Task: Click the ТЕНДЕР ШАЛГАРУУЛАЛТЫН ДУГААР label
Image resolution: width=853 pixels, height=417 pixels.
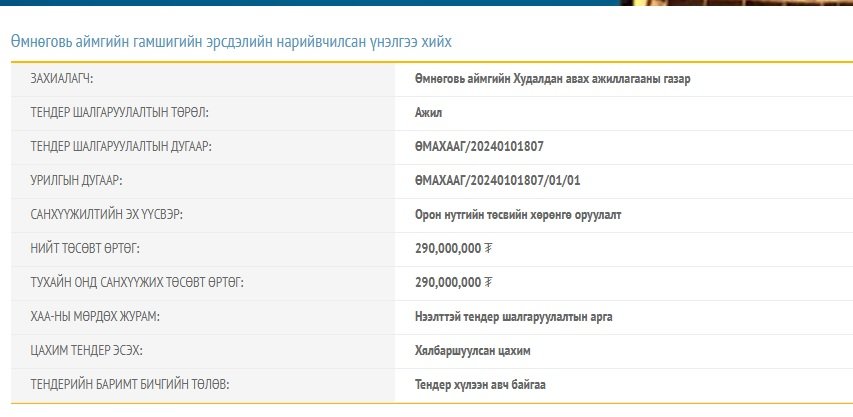Action: pyautogui.click(x=122, y=146)
